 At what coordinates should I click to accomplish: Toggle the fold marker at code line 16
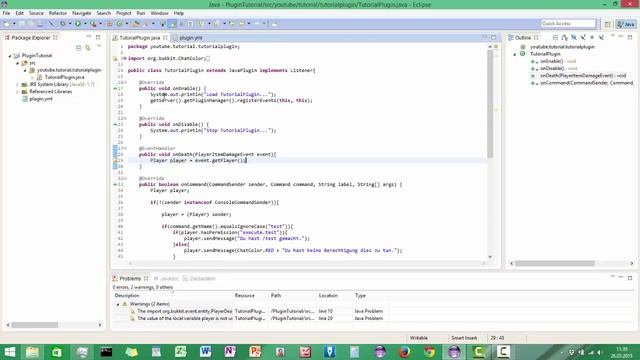(x=125, y=82)
